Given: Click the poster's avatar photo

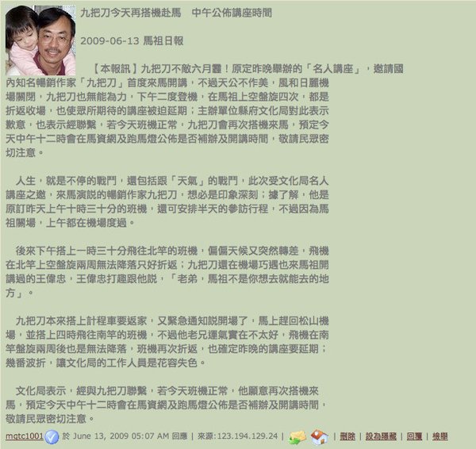Looking at the screenshot, I should (x=40, y=40).
